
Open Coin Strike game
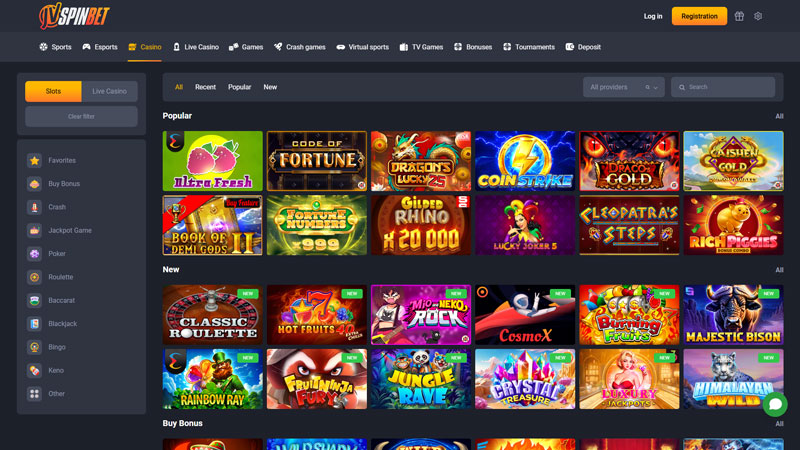525,161
